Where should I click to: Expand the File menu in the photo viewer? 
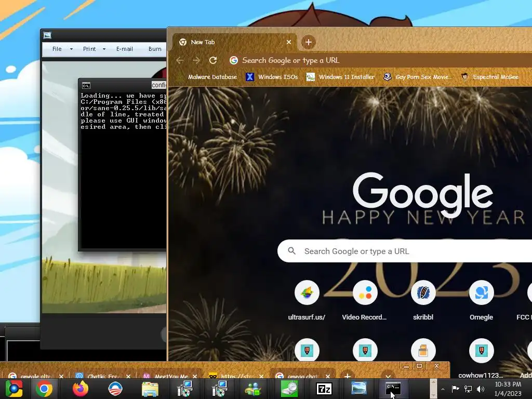[62, 49]
